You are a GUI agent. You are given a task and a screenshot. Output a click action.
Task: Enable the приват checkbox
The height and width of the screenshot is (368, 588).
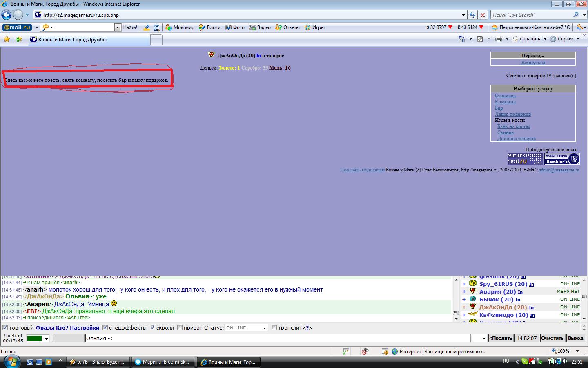pos(180,328)
